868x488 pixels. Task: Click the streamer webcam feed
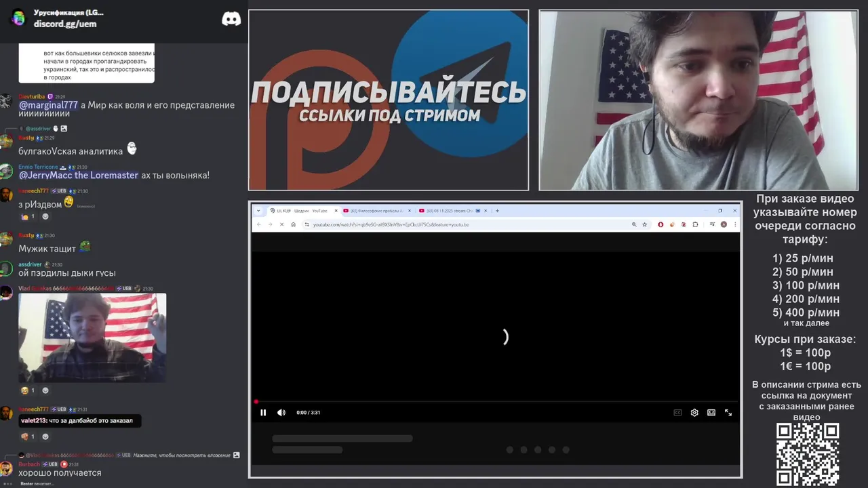698,100
